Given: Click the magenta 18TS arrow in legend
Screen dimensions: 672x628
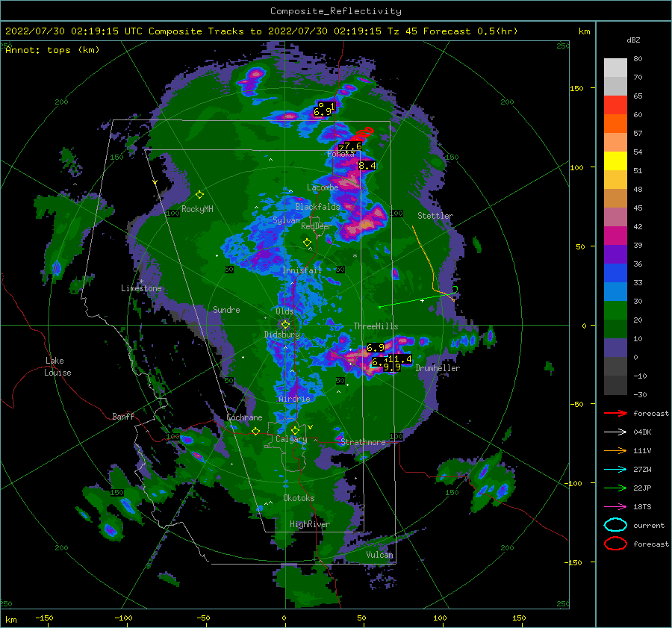Looking at the screenshot, I should pos(615,507).
